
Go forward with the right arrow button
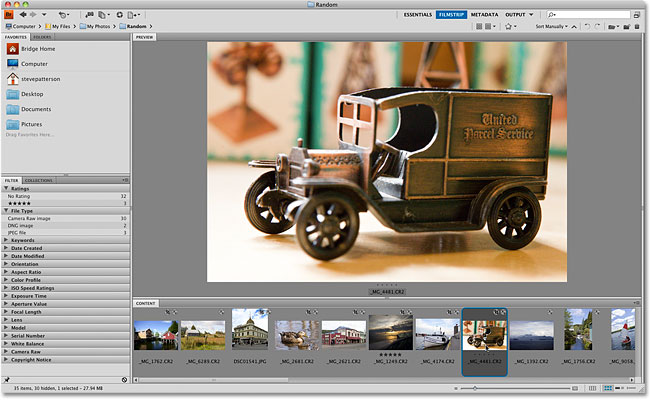(x=33, y=15)
